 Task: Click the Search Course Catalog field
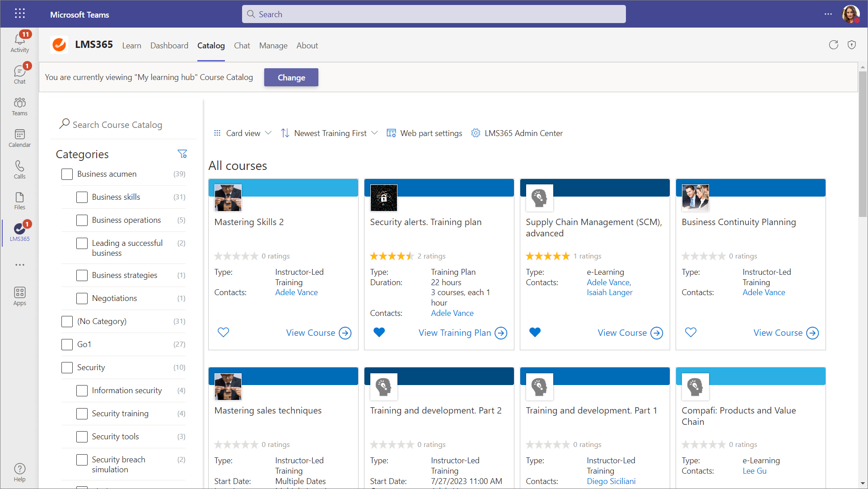pyautogui.click(x=117, y=125)
